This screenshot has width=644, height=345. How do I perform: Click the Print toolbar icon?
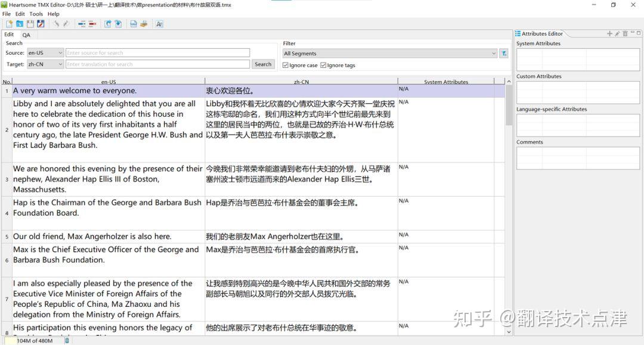point(143,24)
